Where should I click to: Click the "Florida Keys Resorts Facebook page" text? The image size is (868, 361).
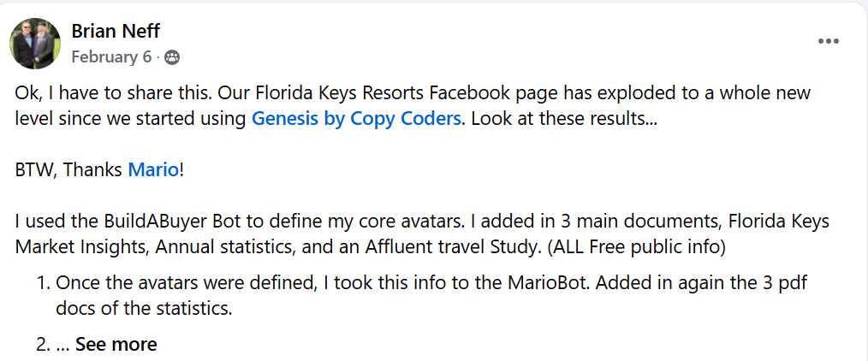click(366, 92)
